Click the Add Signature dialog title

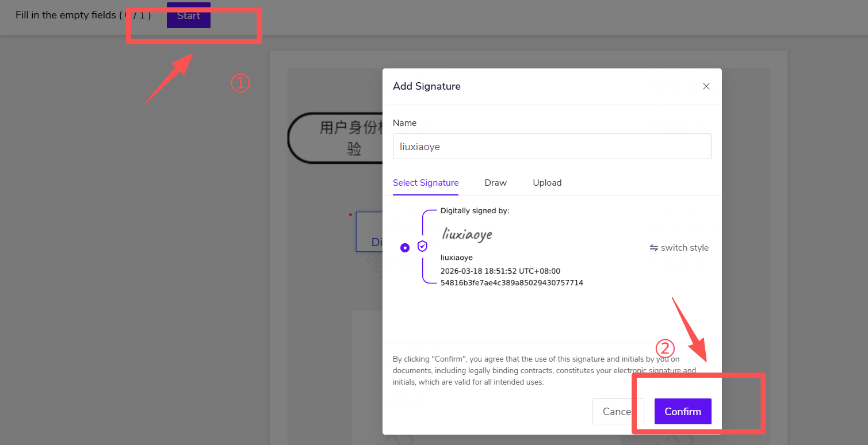426,86
